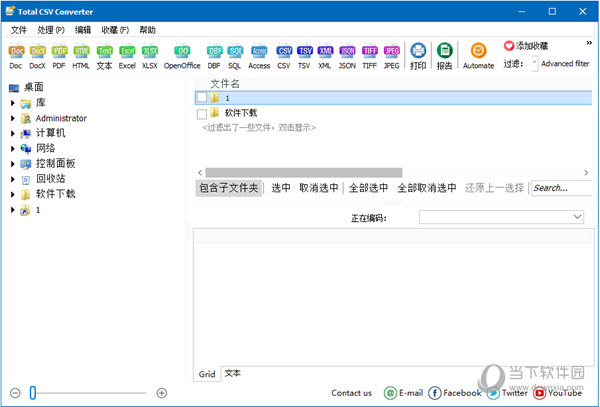Focus the Search input field
Screen dimensions: 600x407
[562, 188]
